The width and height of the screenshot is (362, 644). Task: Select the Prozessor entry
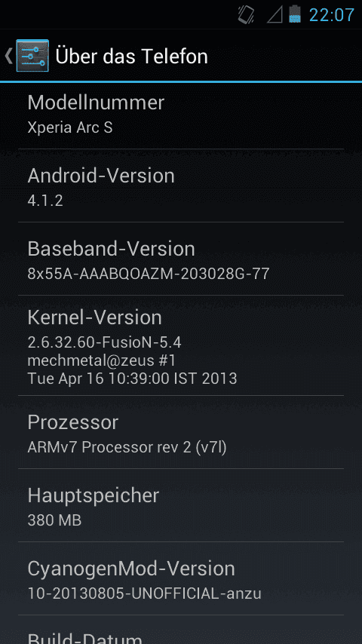tap(181, 432)
